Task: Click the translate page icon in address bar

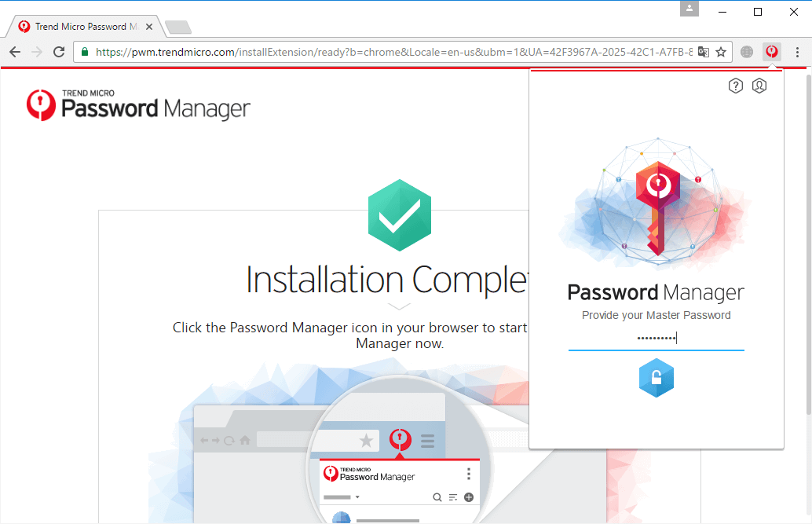Action: tap(704, 52)
